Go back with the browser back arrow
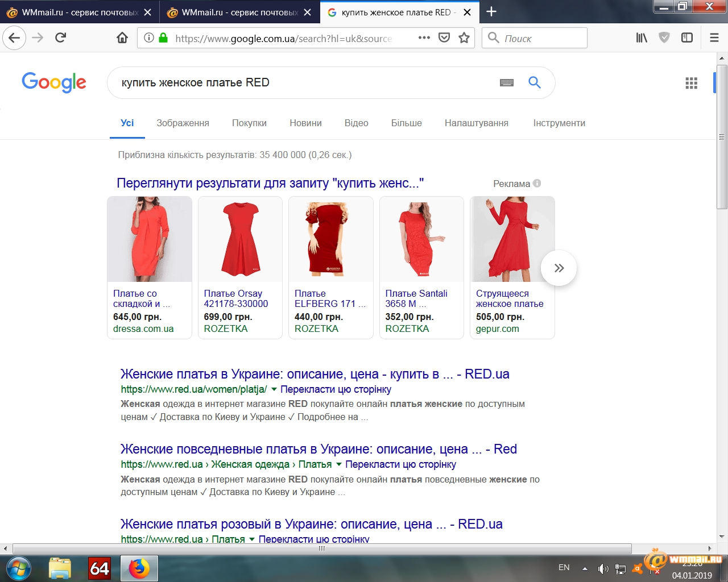 point(14,38)
